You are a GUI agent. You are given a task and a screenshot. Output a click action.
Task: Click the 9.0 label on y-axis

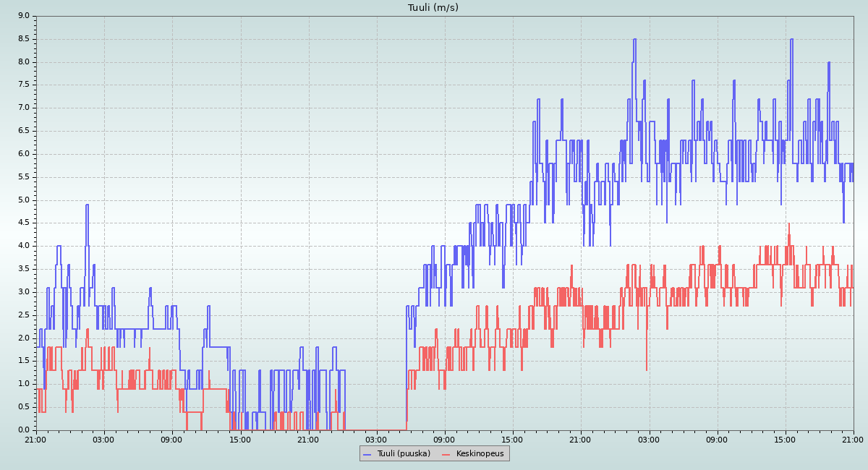coord(24,16)
